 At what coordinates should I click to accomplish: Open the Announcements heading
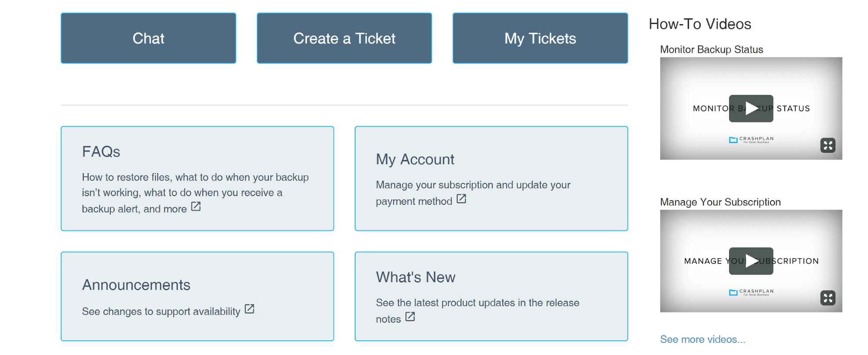coord(136,285)
